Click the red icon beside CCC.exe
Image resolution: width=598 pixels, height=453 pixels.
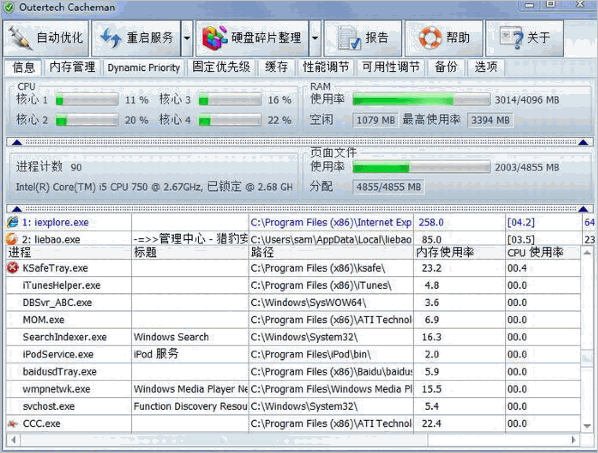coord(13,423)
